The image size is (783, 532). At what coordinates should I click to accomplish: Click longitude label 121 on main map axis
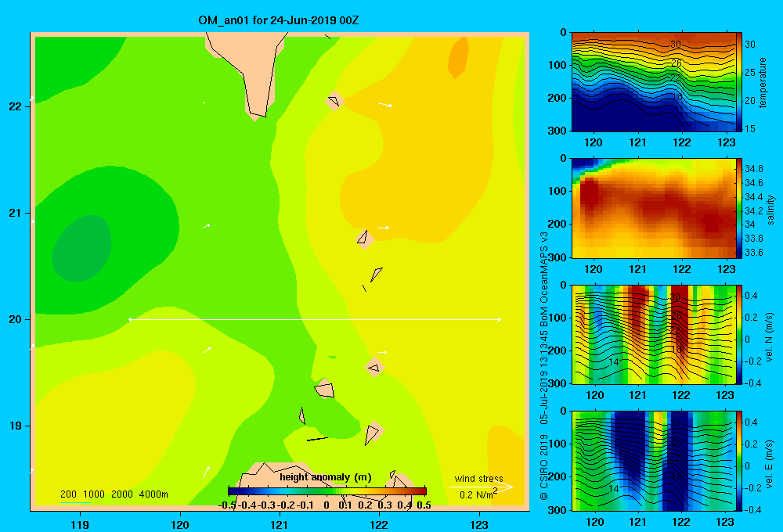(x=280, y=524)
